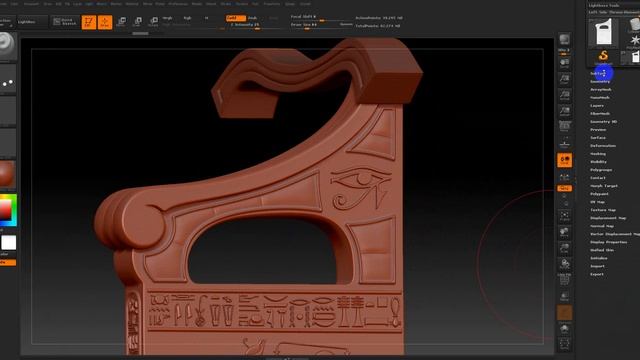The width and height of the screenshot is (640, 360).
Task: Open the Transform menu
Action: pyautogui.click(x=271, y=4)
